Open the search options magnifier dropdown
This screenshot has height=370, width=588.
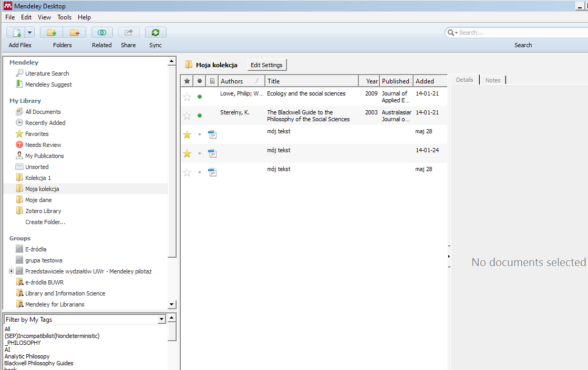(452, 33)
